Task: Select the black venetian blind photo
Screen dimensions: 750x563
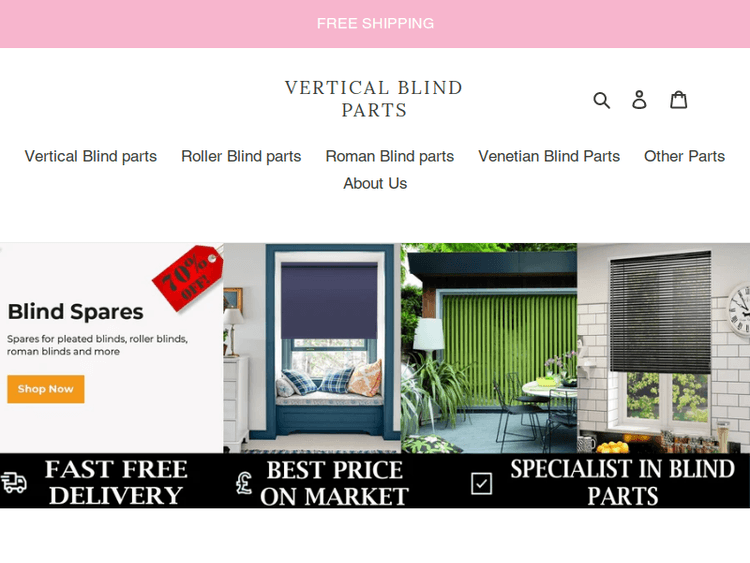Action: point(663,348)
